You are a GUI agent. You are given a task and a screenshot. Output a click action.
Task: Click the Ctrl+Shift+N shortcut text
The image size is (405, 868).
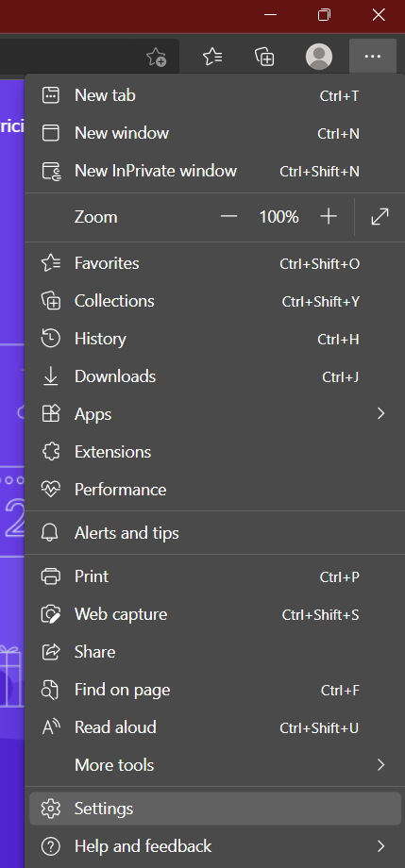click(320, 172)
